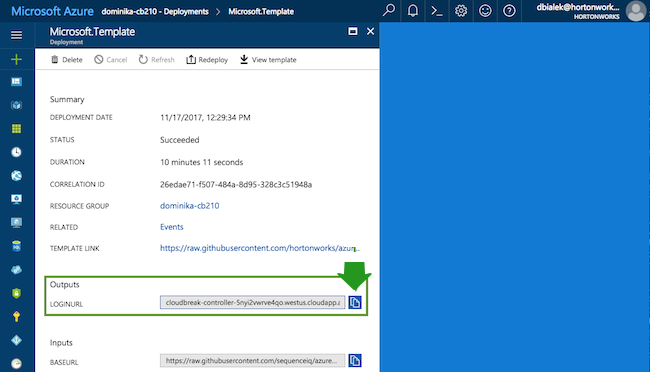The height and width of the screenshot is (372, 650).
Task: Click the Microsoft Azure logo
Action: point(52,11)
